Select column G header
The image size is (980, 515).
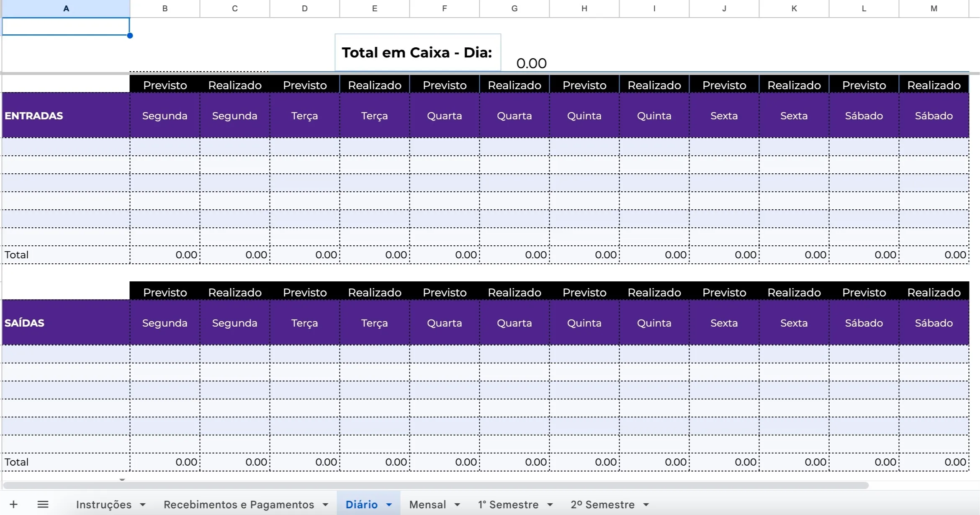click(x=514, y=8)
